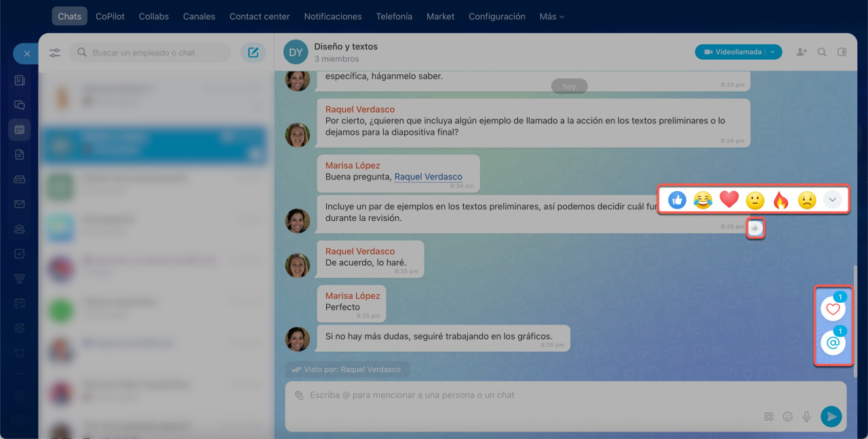The height and width of the screenshot is (439, 868).
Task: Start a Videollamada call
Action: [x=732, y=52]
